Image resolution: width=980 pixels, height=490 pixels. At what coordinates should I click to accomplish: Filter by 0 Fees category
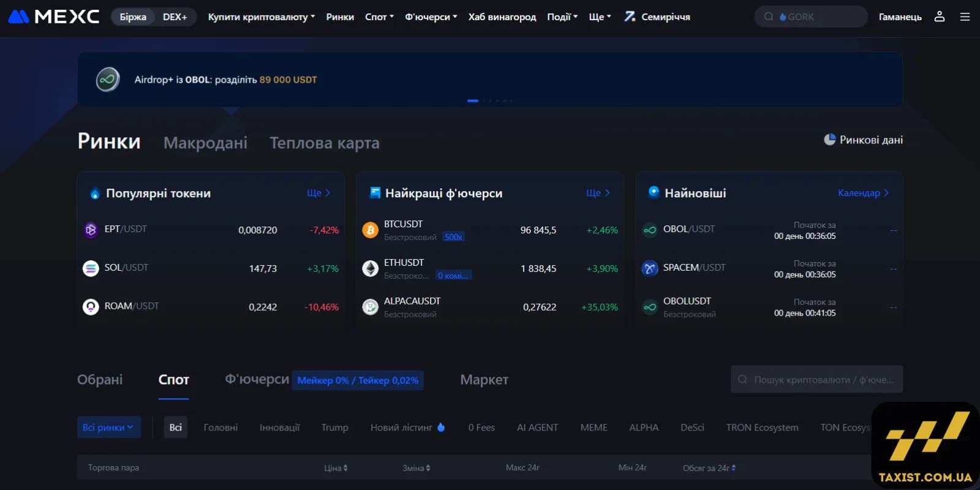[481, 428]
